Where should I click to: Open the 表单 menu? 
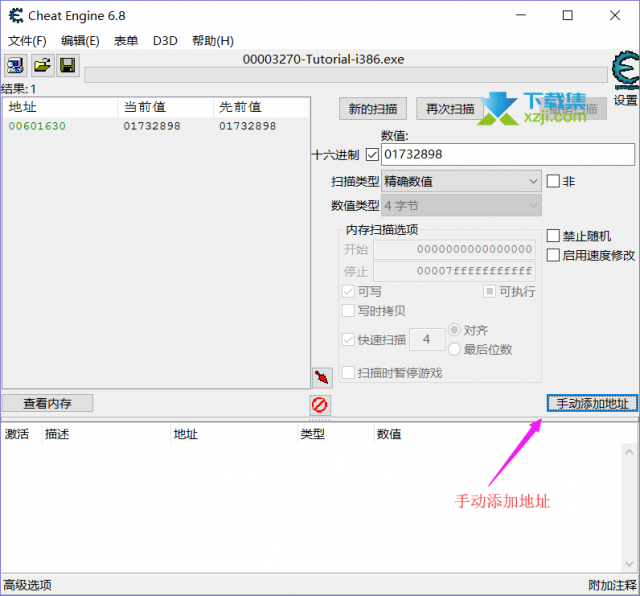click(x=126, y=41)
